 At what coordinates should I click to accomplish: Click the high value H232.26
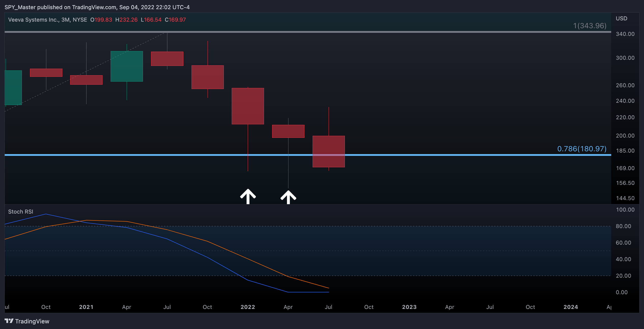click(126, 20)
